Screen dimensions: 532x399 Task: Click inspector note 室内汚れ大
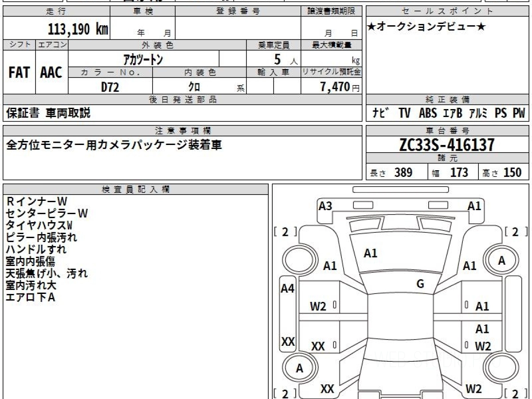[31, 285]
